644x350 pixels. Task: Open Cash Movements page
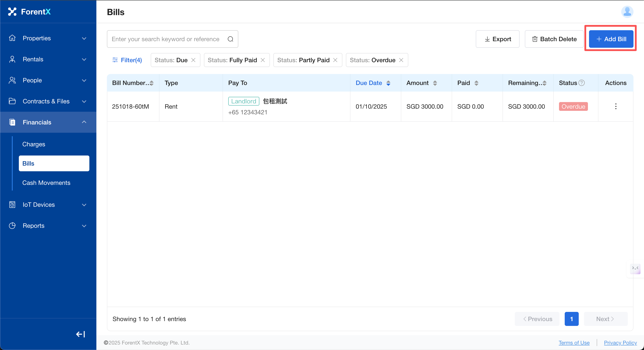(46, 183)
